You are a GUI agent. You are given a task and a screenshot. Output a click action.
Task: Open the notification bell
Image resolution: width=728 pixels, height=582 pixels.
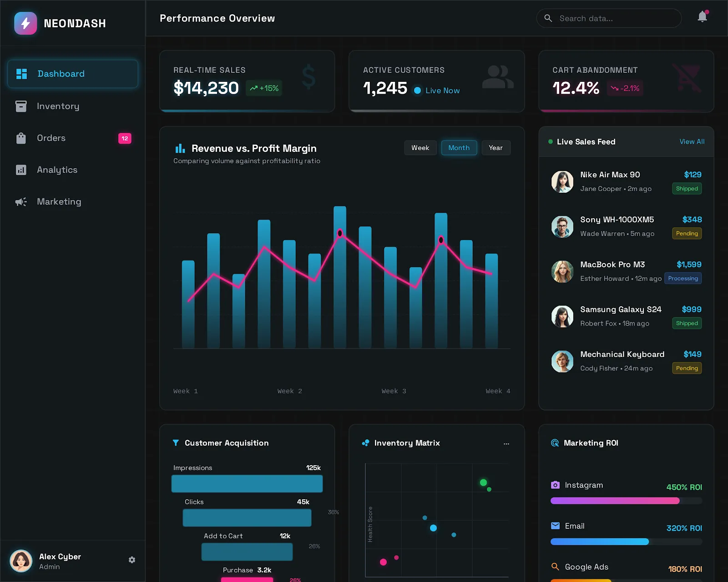(x=702, y=18)
